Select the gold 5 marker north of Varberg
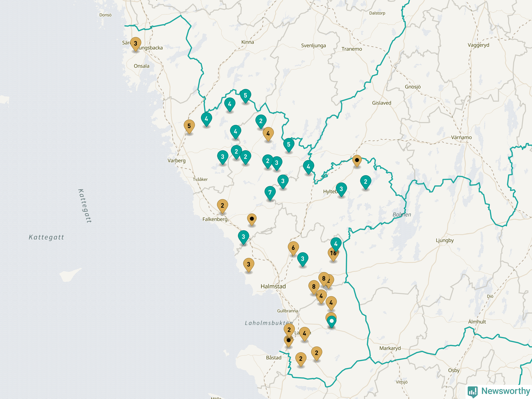Viewport: 532px width, 399px height. [189, 126]
